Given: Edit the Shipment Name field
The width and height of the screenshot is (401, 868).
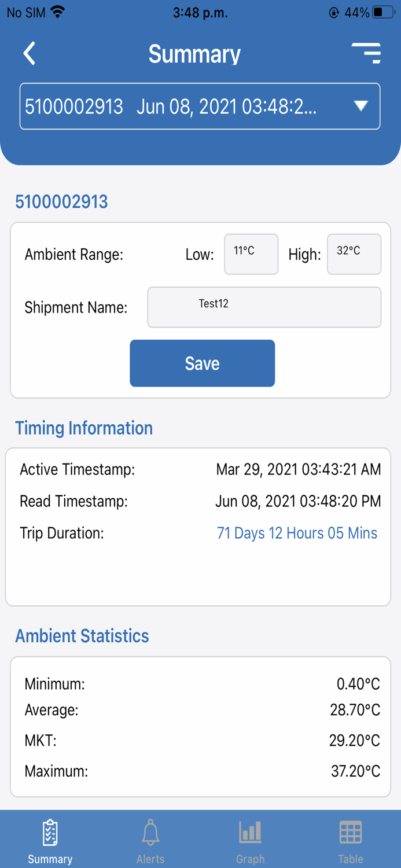Looking at the screenshot, I should pos(264,307).
